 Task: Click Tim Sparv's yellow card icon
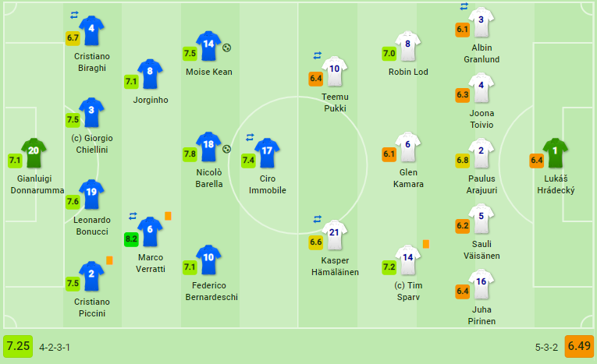[426, 244]
